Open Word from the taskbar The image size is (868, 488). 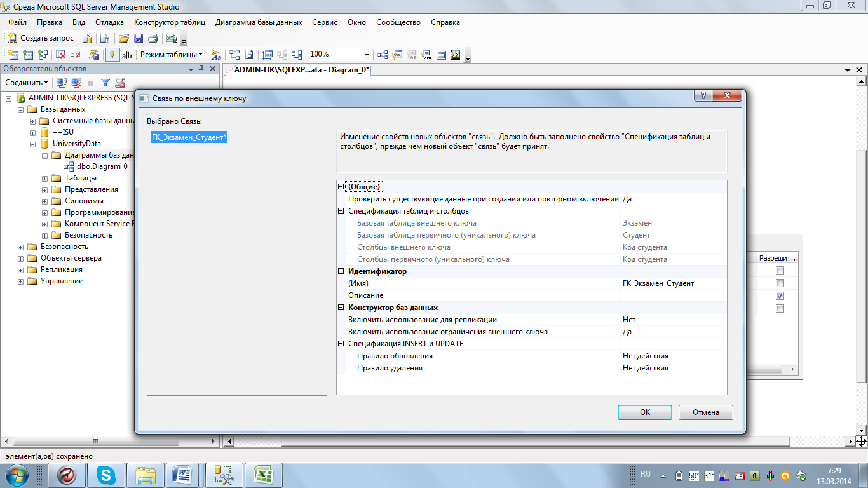184,475
